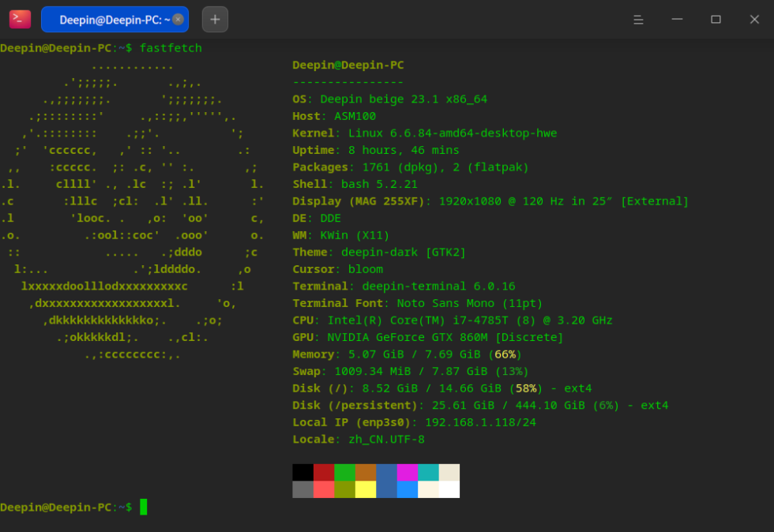Screen dimensions: 774x532
Task: Select the Deepin@Deepin-PC: ~ tab
Action: pyautogui.click(x=115, y=19)
